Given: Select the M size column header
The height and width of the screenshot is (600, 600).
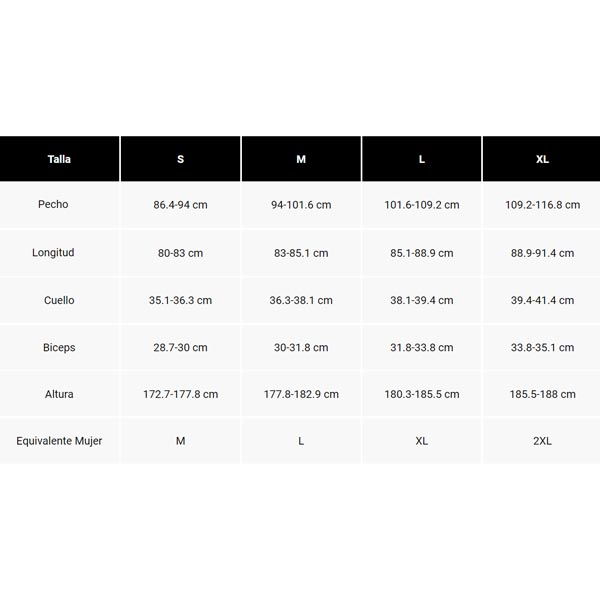Looking at the screenshot, I should coord(301,159).
